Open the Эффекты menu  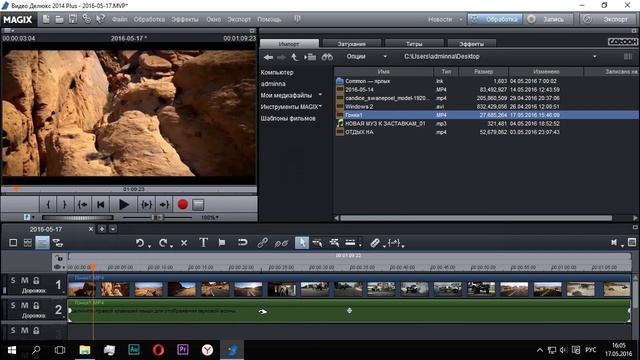tap(184, 19)
